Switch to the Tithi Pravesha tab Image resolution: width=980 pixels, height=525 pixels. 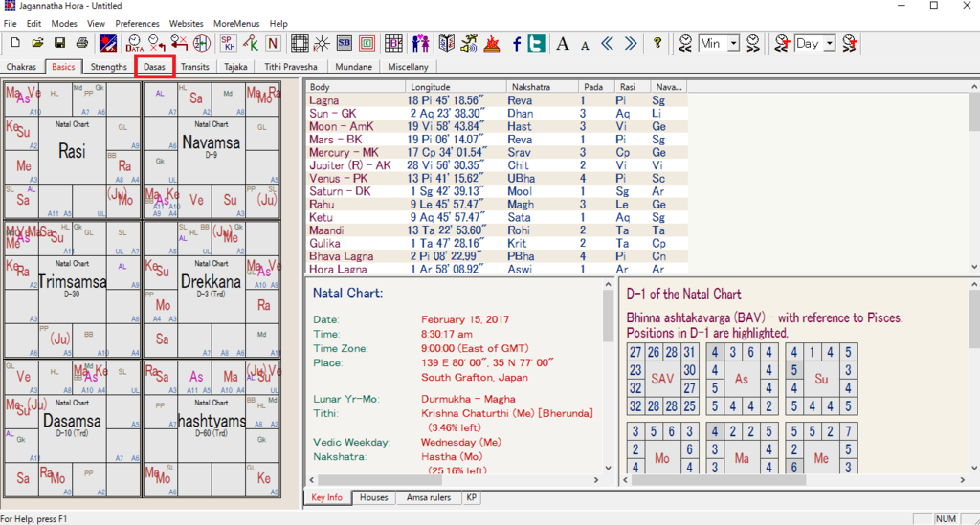(x=291, y=67)
